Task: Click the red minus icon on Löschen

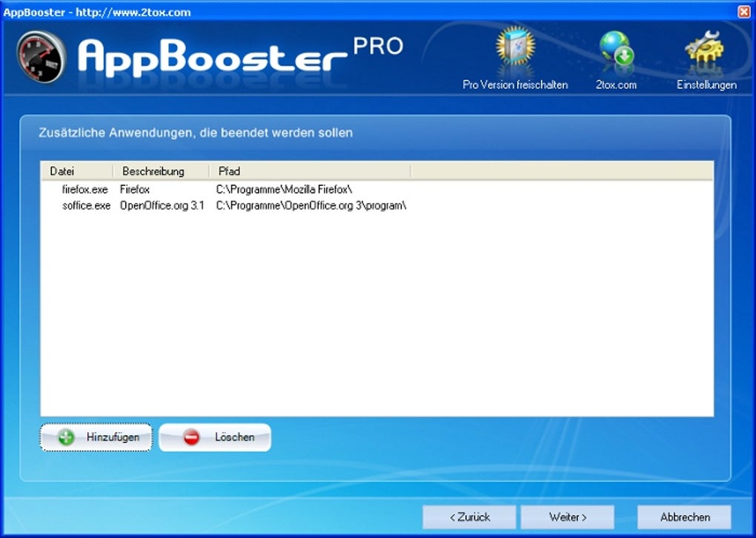Action: [193, 437]
